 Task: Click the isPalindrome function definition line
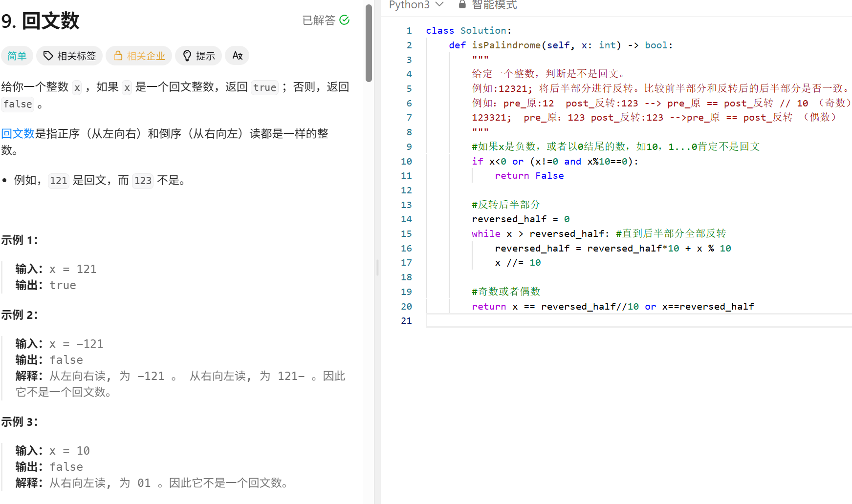561,45
